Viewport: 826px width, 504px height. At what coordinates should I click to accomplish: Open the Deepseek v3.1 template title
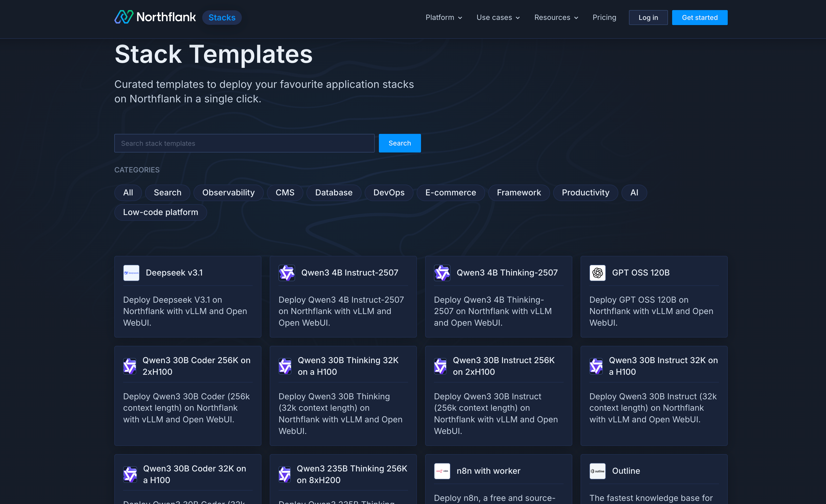coord(174,273)
